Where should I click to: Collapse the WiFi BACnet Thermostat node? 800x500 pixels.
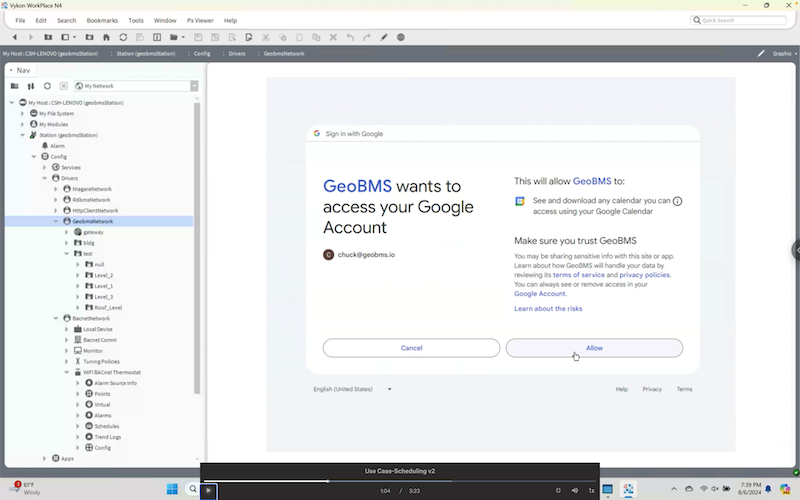click(x=66, y=372)
